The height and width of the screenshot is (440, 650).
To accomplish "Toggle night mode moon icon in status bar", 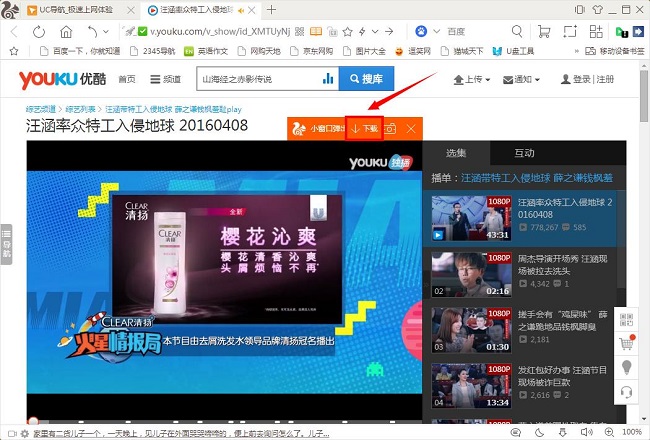I will click(538, 432).
